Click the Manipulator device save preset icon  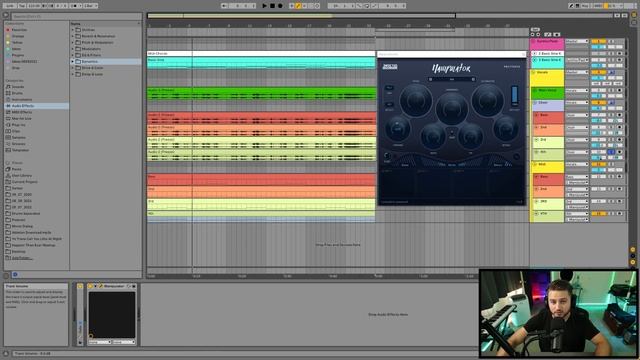[x=133, y=286]
